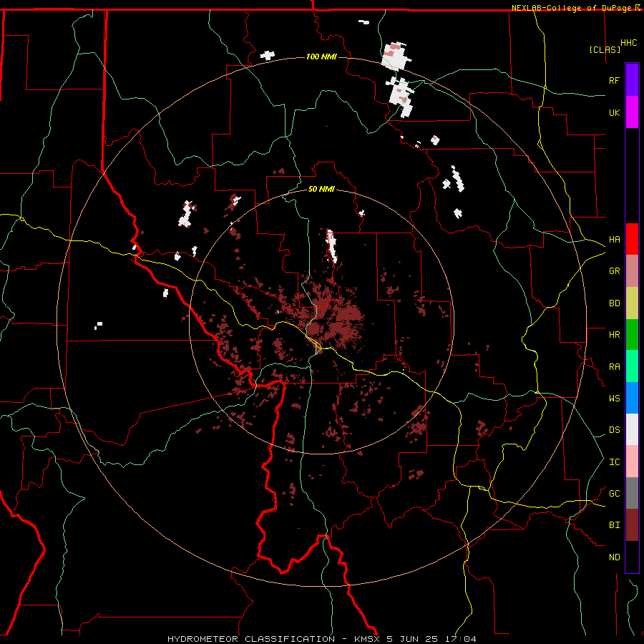Click the 17:04 timestamp
644x644 pixels.
(x=462, y=639)
